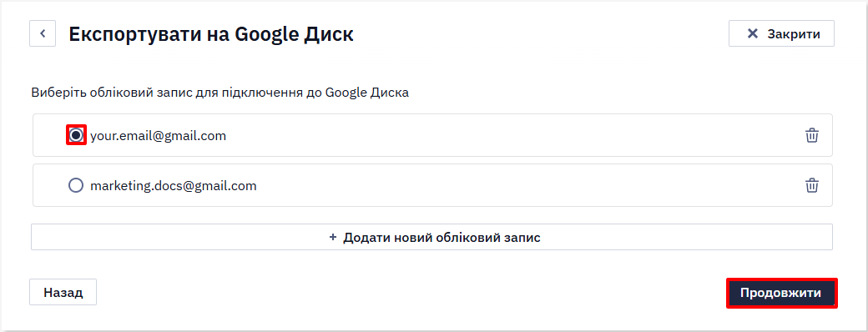Image resolution: width=868 pixels, height=332 pixels.
Task: Click the X icon in the Закрити button
Action: pos(752,33)
